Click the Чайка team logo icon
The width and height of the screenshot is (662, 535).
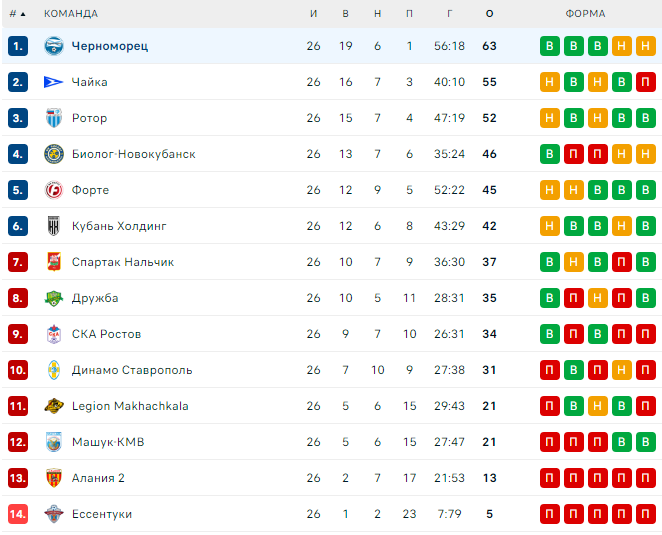(x=54, y=82)
